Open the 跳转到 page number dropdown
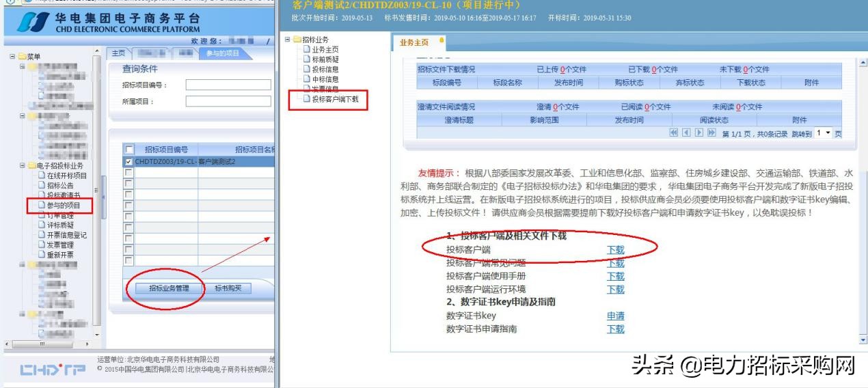 pyautogui.click(x=823, y=133)
